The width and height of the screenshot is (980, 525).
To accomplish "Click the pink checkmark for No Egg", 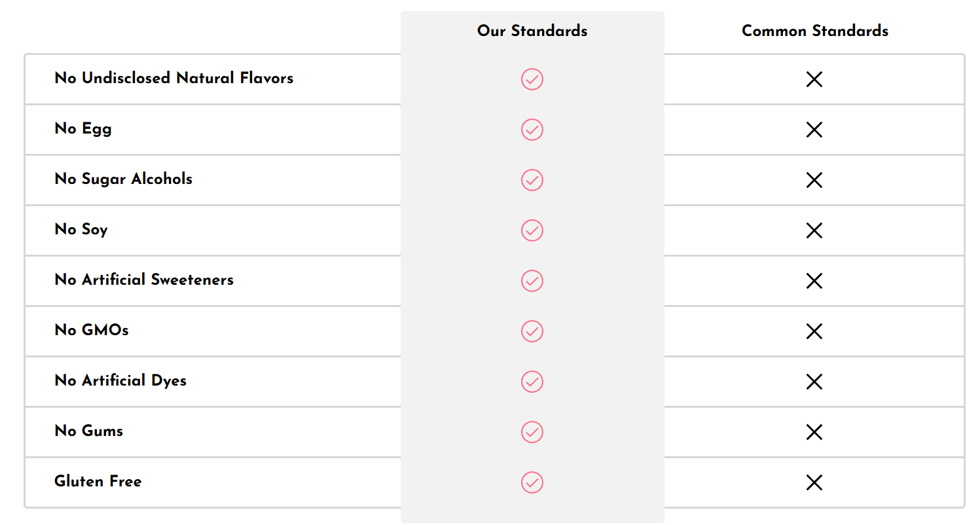I will tap(532, 130).
